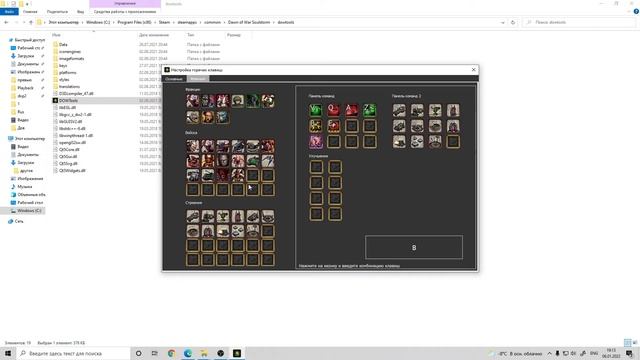Viewport: 640px width, 360px height.
Task: Switch to the Основные tab in the hotkey dialog
Action: 174,79
